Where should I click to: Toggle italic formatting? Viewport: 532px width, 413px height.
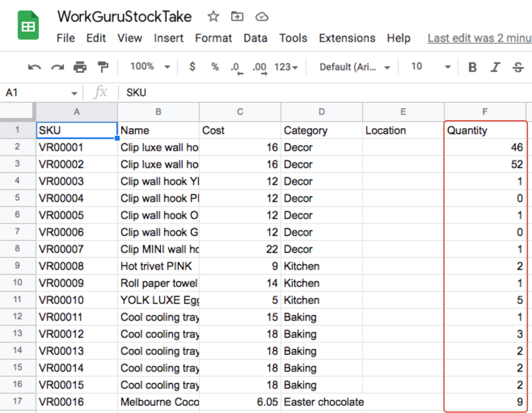click(495, 67)
